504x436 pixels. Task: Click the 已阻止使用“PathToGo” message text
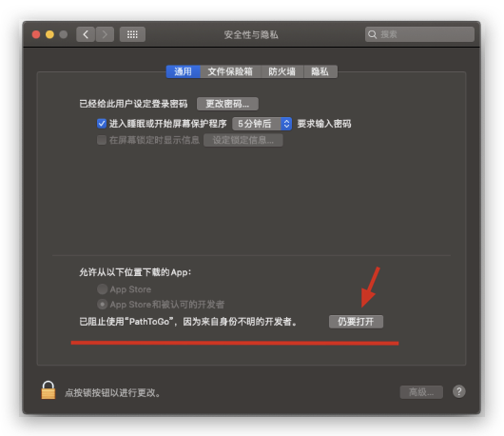pos(188,322)
